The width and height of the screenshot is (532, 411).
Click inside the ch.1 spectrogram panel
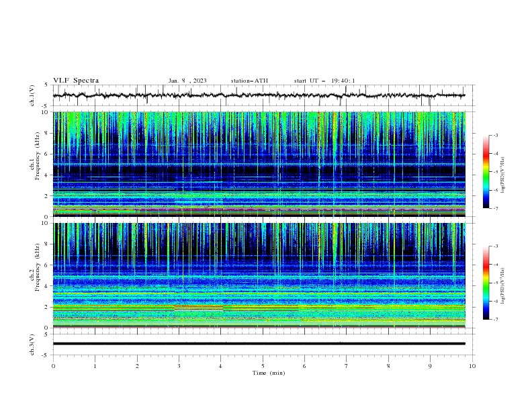coord(259,164)
